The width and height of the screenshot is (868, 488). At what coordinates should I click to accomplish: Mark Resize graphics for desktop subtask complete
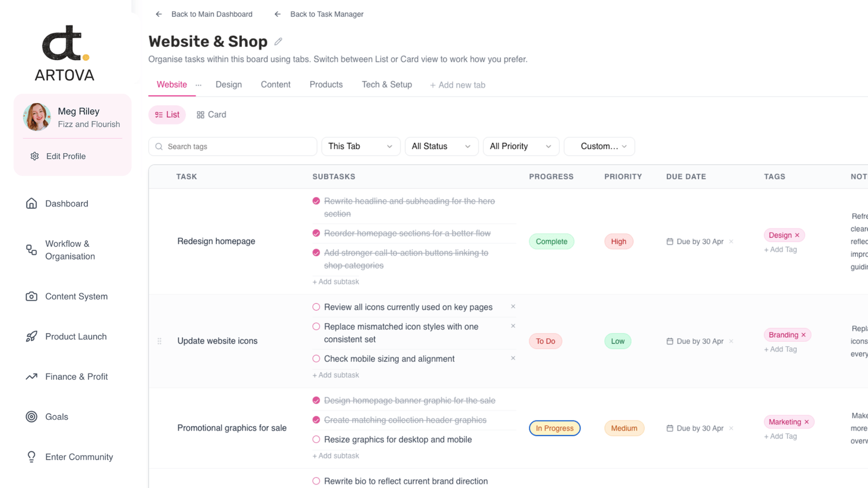[x=316, y=439]
